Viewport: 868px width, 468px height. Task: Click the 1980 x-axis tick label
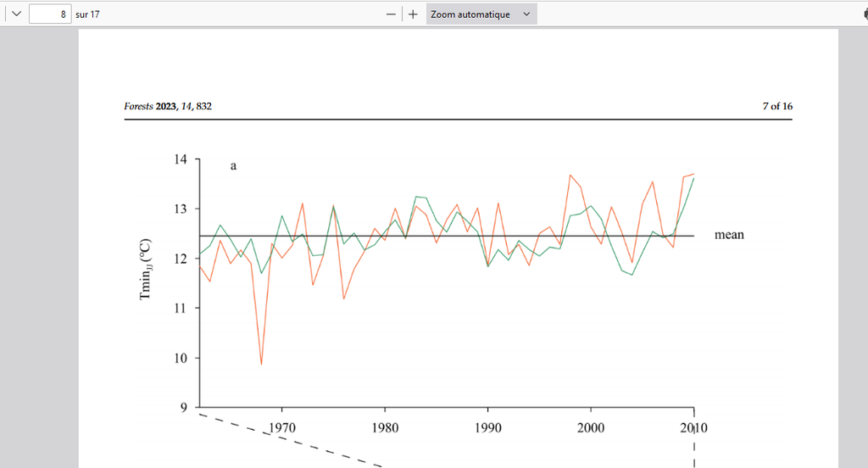(x=384, y=427)
